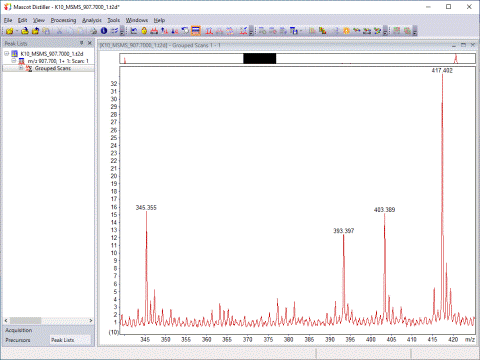This screenshot has height=360, width=480.
Task: Open the View menu
Action: click(39, 20)
